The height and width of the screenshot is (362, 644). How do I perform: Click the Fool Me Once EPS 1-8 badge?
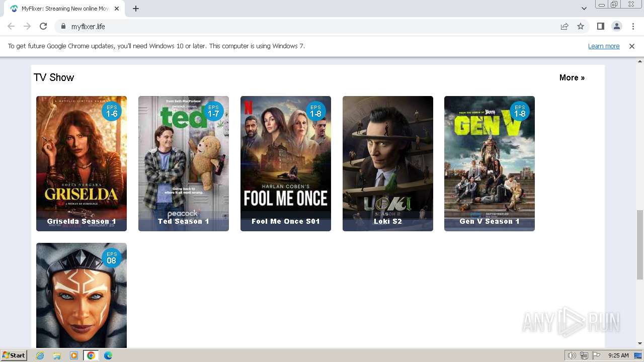click(x=315, y=111)
